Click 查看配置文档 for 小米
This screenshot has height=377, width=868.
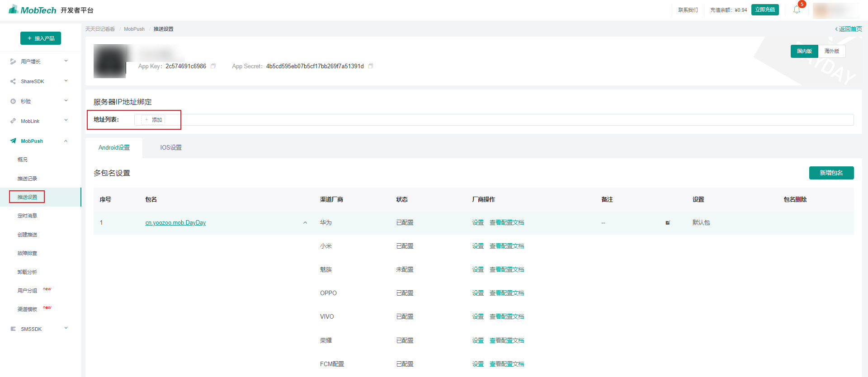click(507, 246)
